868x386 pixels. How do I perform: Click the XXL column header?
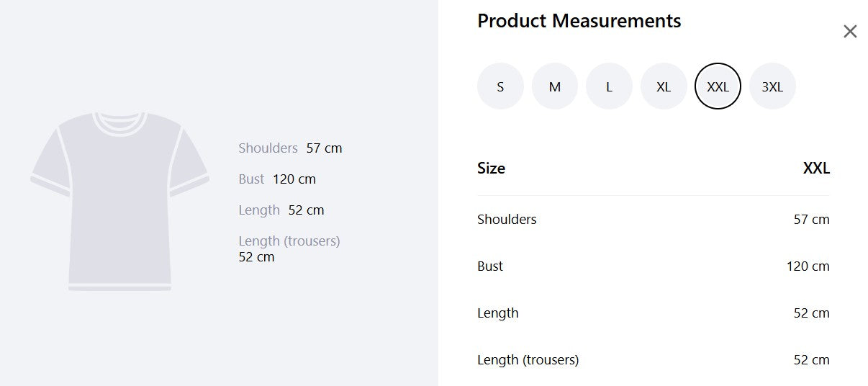816,169
